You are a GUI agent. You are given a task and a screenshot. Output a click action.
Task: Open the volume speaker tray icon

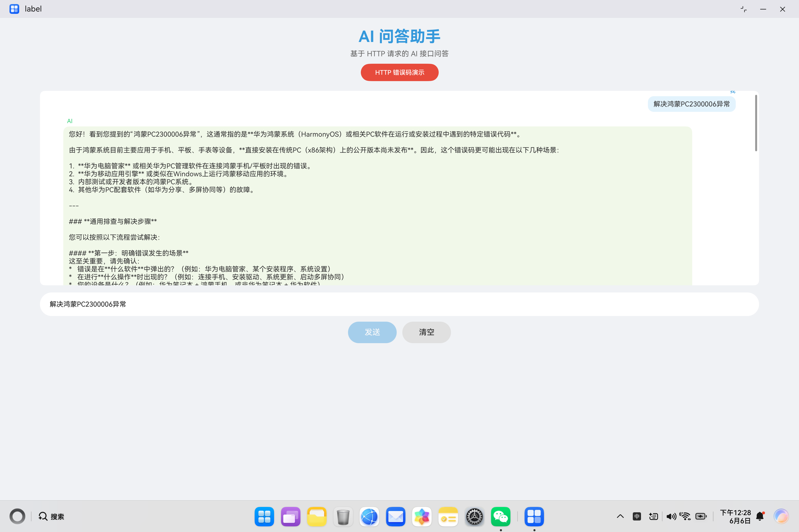tap(671, 516)
